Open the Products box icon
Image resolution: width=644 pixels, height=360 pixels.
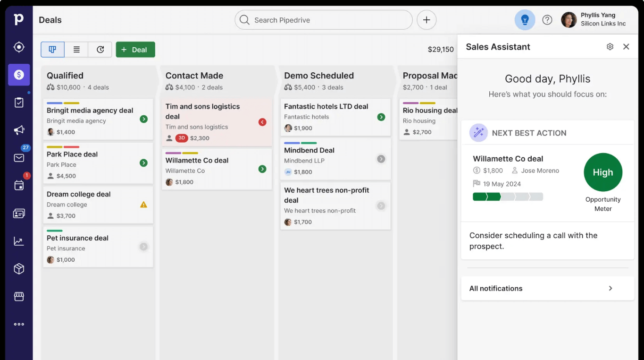[19, 268]
